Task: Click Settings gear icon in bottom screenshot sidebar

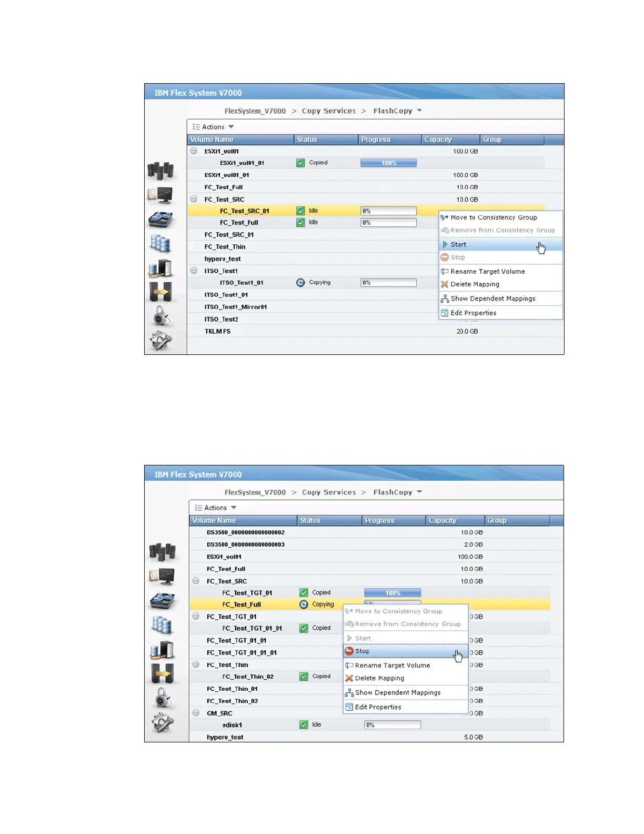Action: [x=163, y=723]
